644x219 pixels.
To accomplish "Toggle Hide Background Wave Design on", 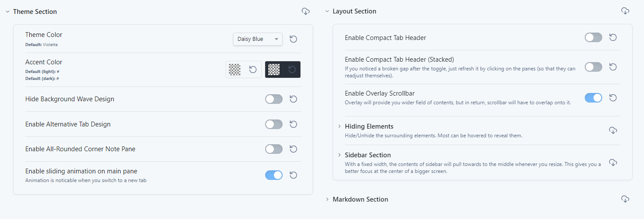I will click(274, 99).
